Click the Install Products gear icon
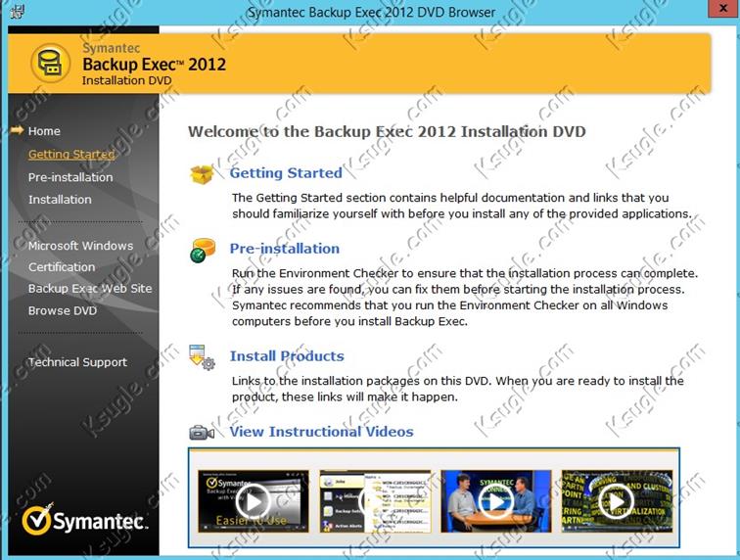This screenshot has height=560, width=740. 202,357
